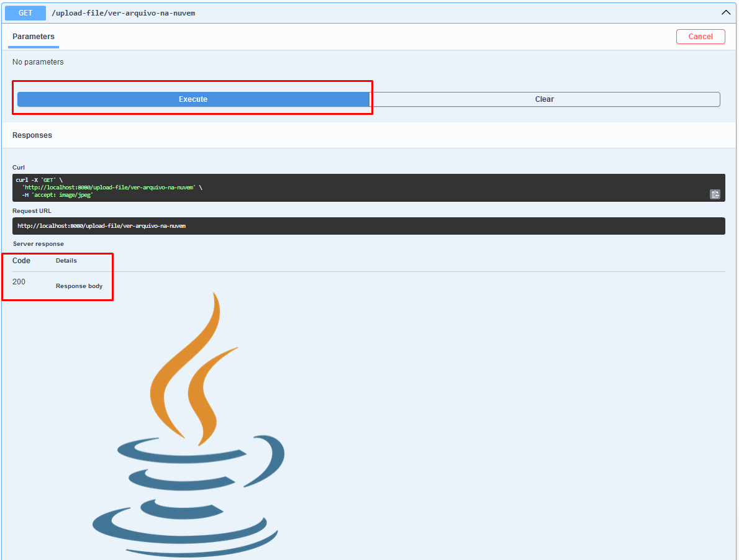The image size is (739, 560).
Task: Click the 200 response code
Action: click(19, 282)
